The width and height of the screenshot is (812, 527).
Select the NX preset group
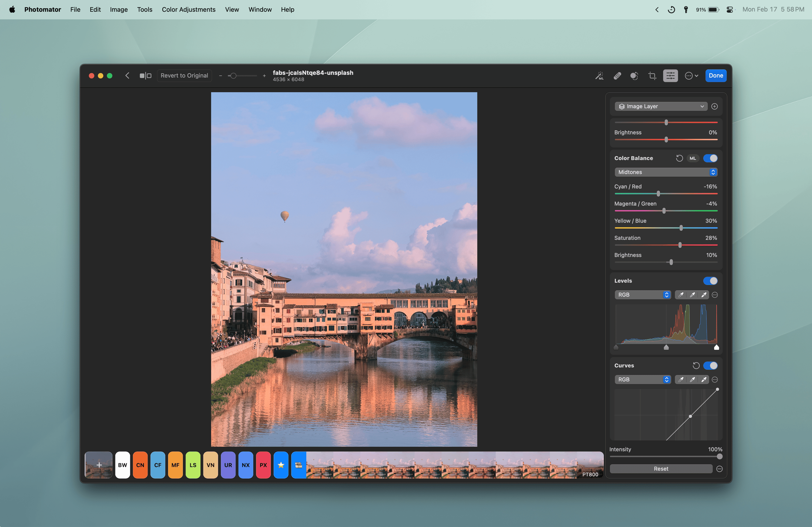246,465
